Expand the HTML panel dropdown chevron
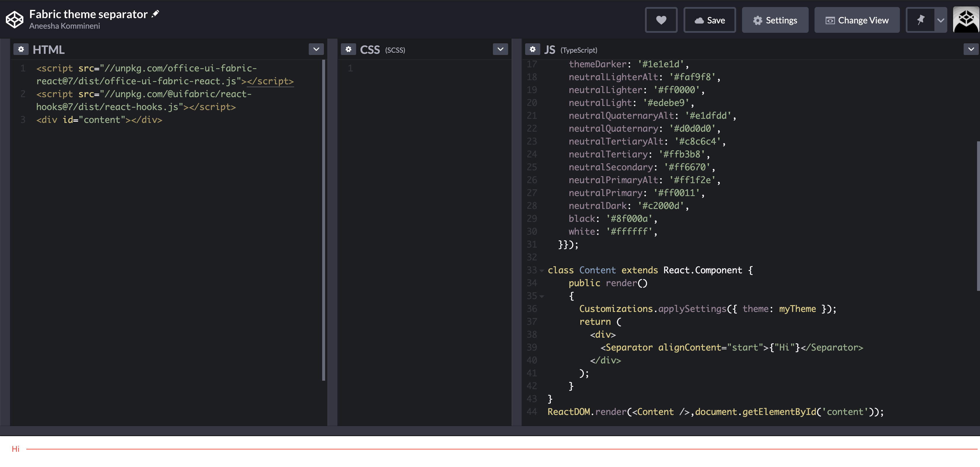 tap(316, 49)
